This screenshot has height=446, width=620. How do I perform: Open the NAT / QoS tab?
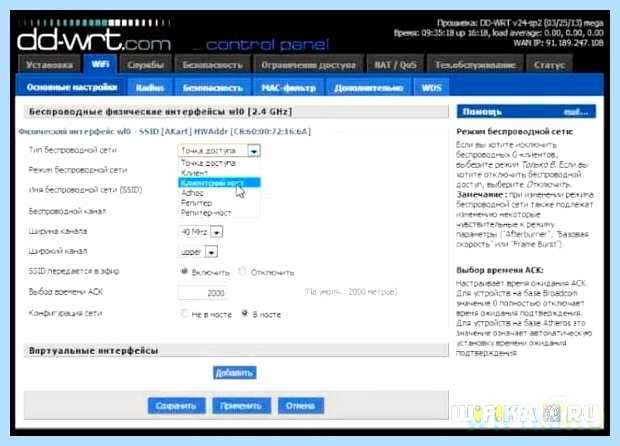coord(395,65)
